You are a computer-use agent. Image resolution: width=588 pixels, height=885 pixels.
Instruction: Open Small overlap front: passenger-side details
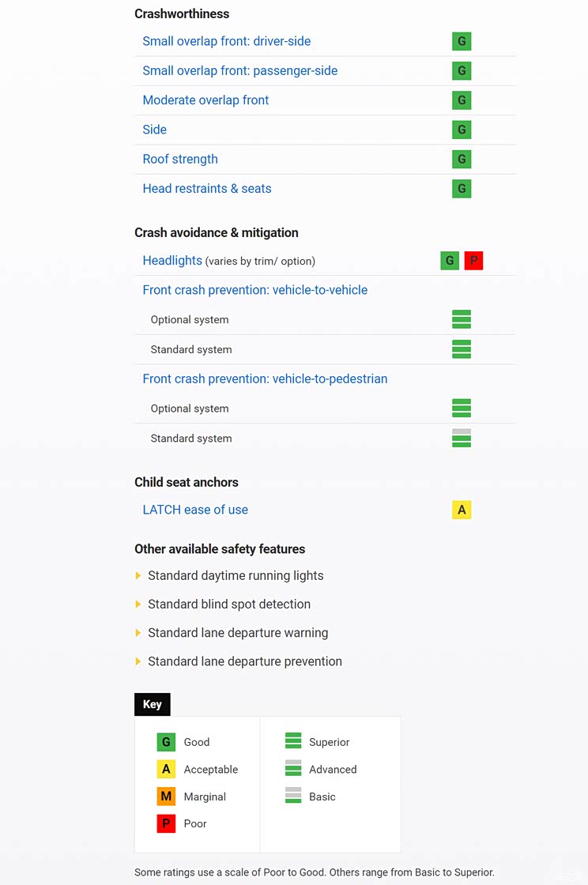pyautogui.click(x=240, y=70)
